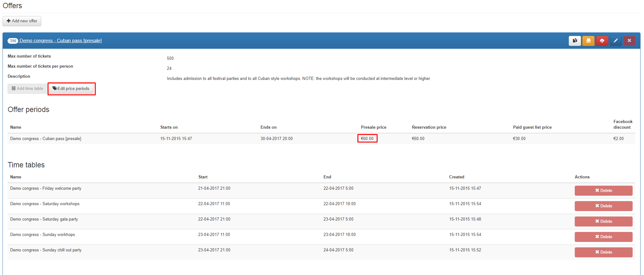Delete the Saturday gala party time table
The image size is (644, 275).
603,221
